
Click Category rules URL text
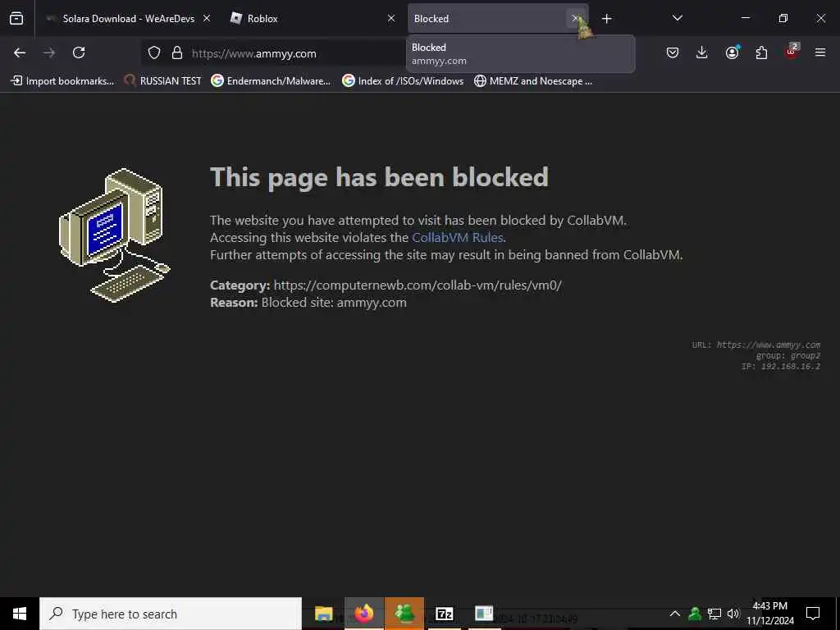point(418,285)
